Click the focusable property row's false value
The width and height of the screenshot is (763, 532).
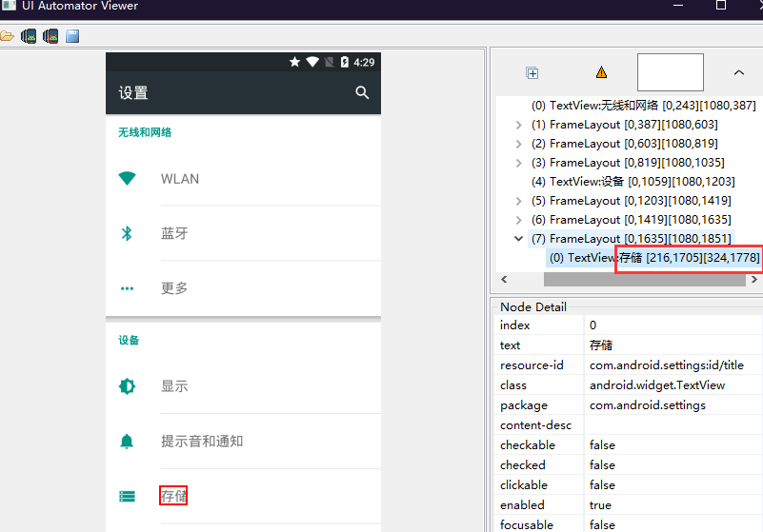pyautogui.click(x=602, y=524)
